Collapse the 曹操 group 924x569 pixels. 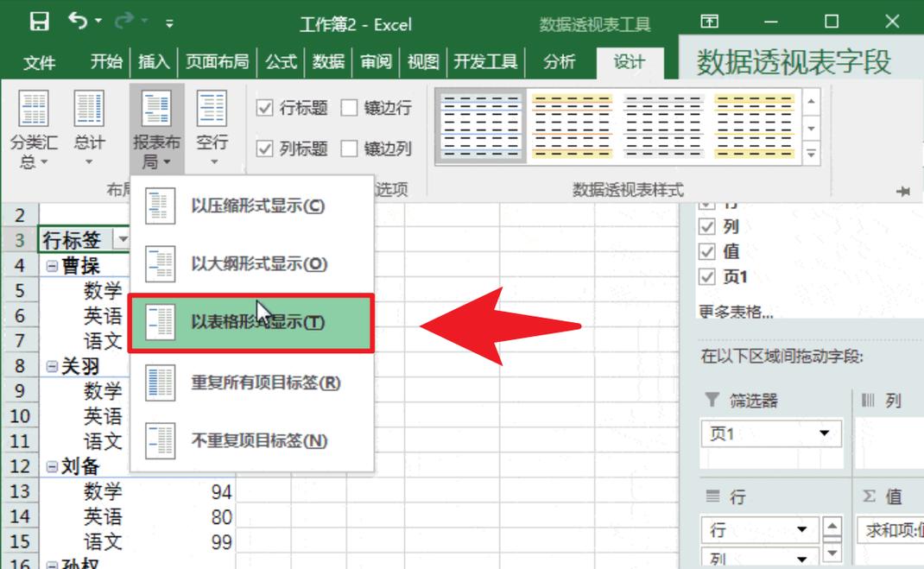52,266
